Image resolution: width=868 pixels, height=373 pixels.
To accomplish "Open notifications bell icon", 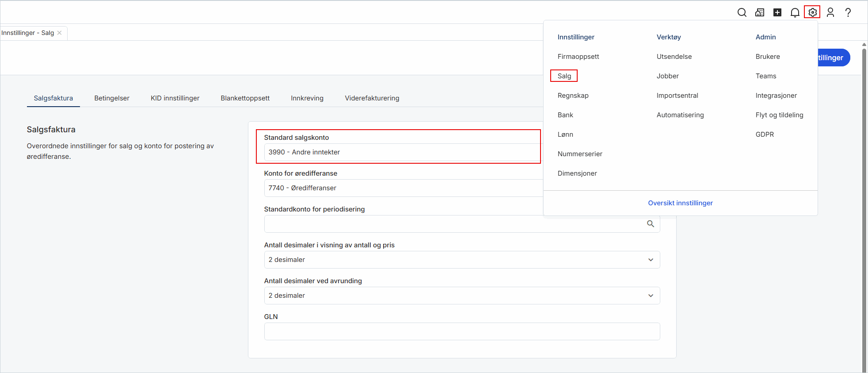I will [795, 12].
